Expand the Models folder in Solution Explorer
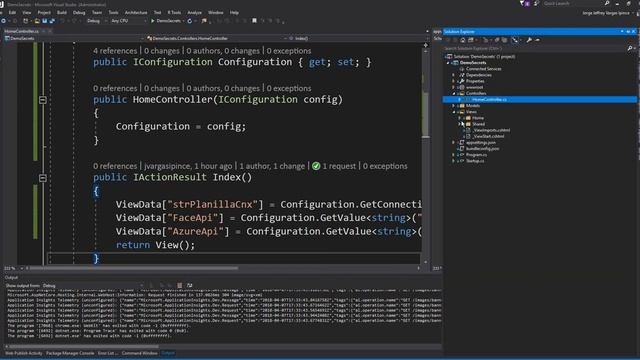 coord(453,106)
